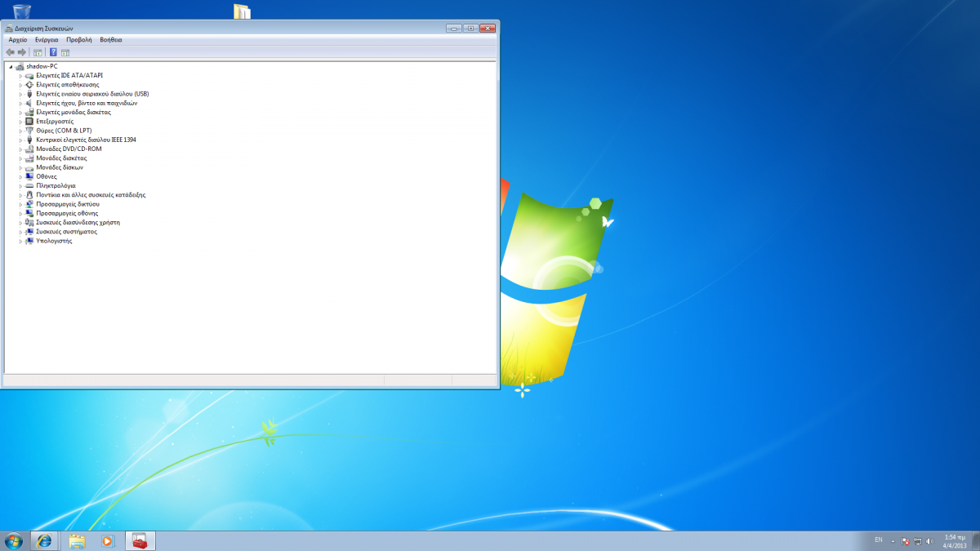Click the Θύρες (COM & LPT) port icon

point(29,131)
